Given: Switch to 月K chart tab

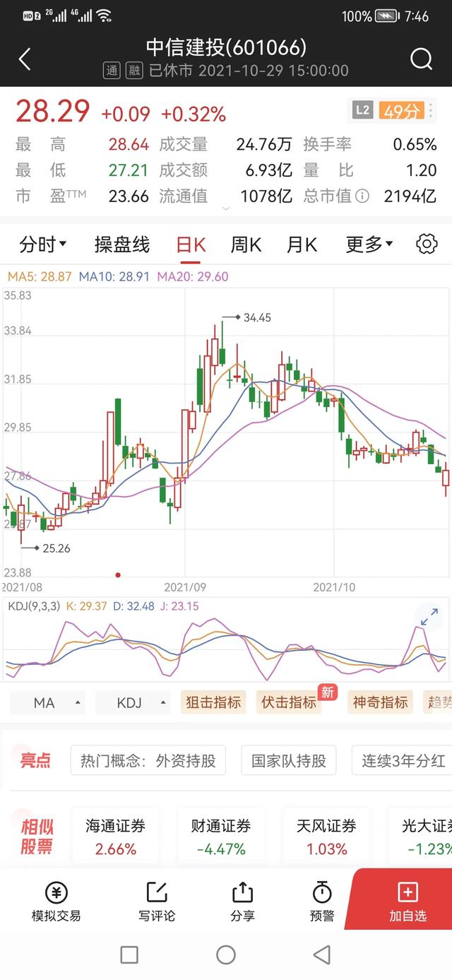Looking at the screenshot, I should [x=302, y=244].
